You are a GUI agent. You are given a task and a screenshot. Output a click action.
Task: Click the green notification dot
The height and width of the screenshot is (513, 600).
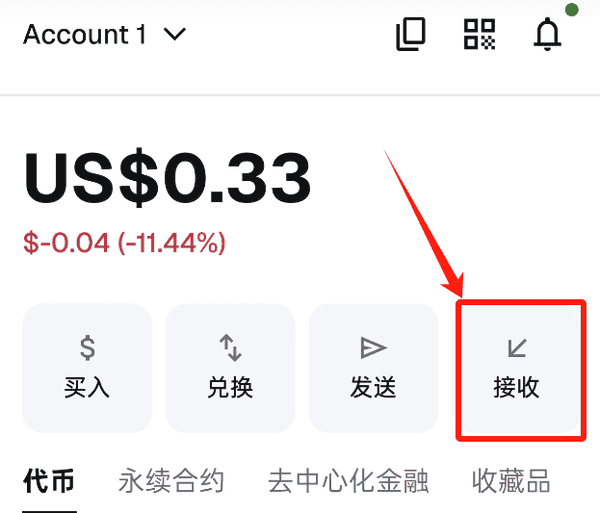click(x=572, y=10)
